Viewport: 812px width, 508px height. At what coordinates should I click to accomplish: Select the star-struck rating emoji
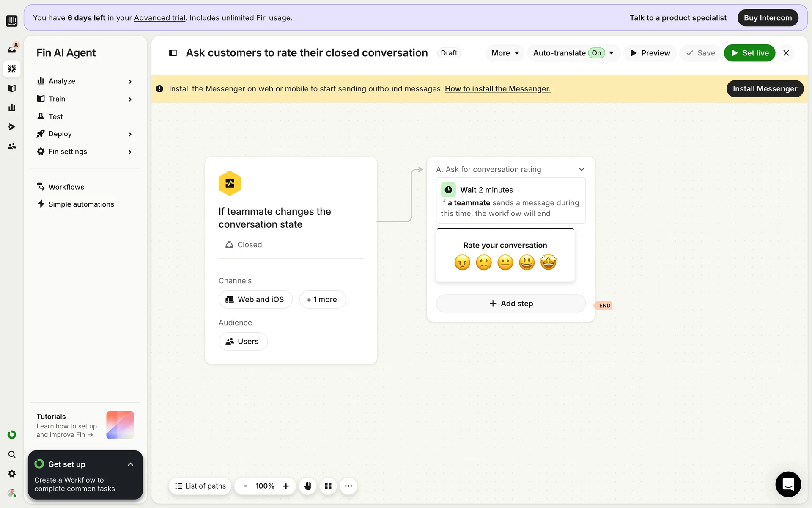(549, 262)
